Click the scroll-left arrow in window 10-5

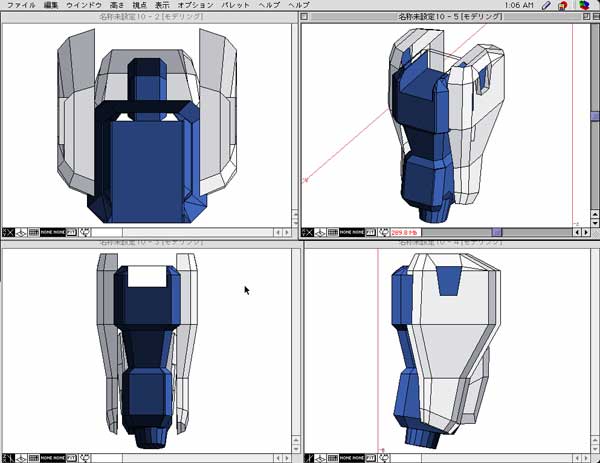pos(577,232)
